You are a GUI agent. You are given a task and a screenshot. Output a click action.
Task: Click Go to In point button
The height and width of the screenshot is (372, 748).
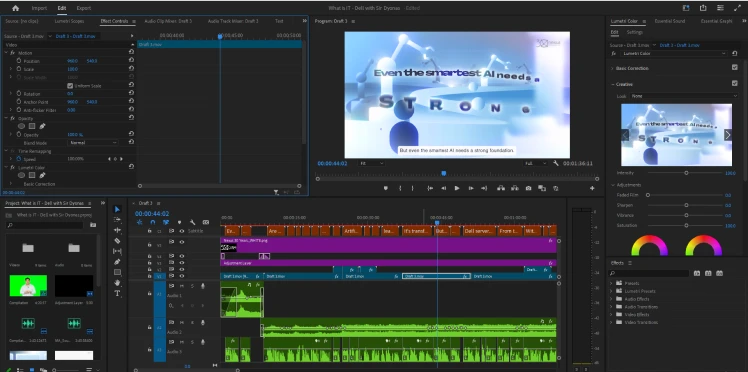pos(430,188)
